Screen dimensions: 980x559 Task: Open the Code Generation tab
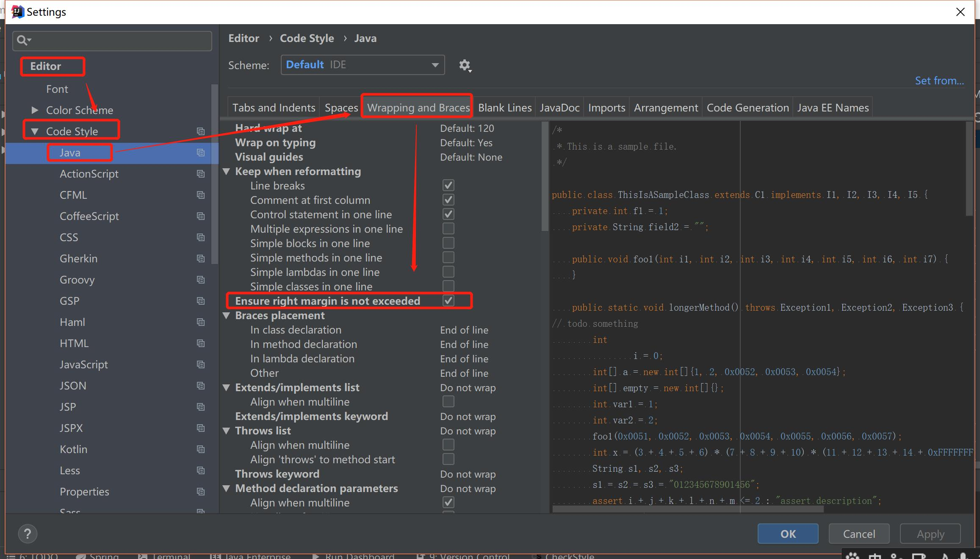pos(747,108)
